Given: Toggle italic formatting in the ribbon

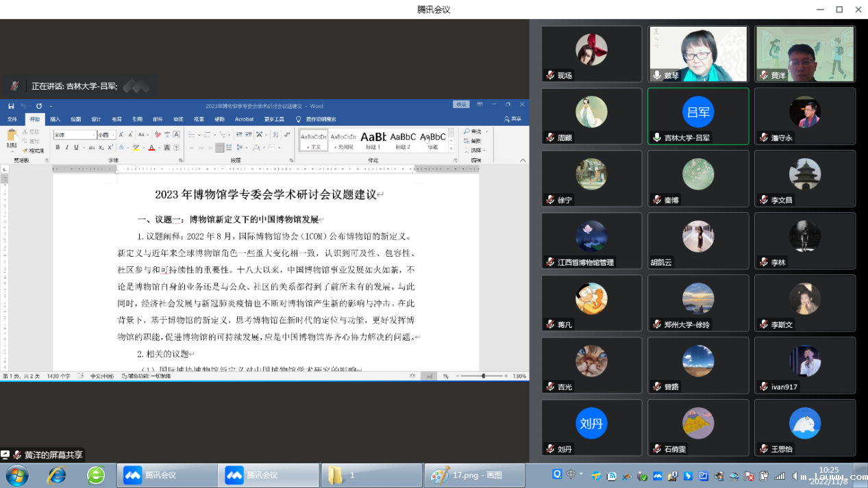Looking at the screenshot, I should tap(66, 147).
